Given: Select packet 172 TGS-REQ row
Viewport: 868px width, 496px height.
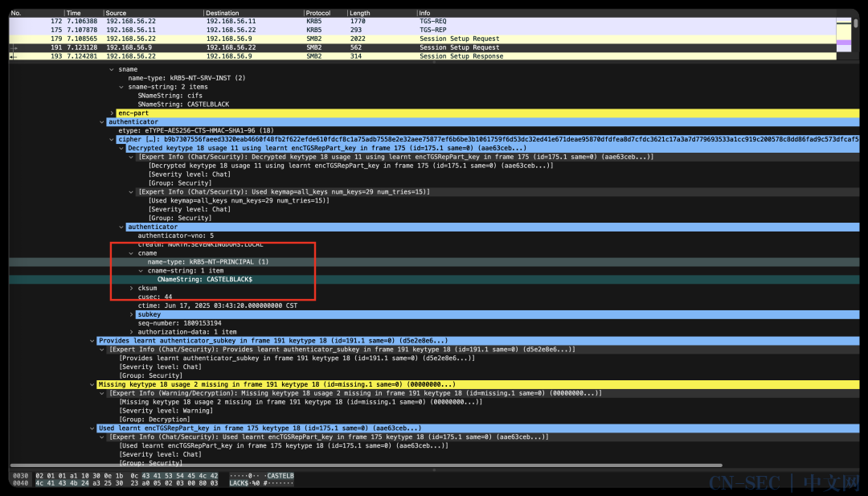Looking at the screenshot, I should [422, 21].
